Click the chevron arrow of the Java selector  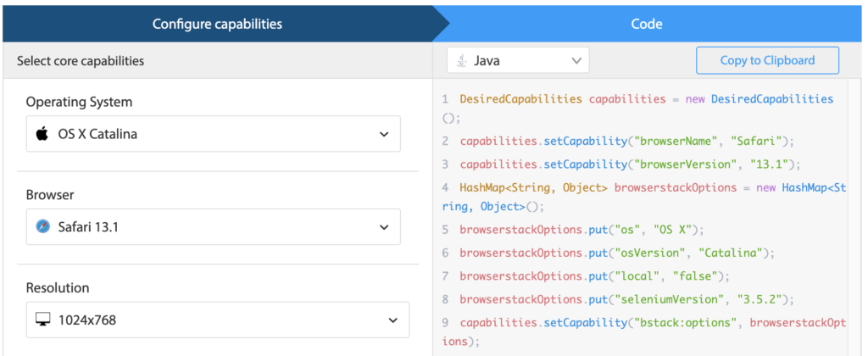(x=576, y=60)
